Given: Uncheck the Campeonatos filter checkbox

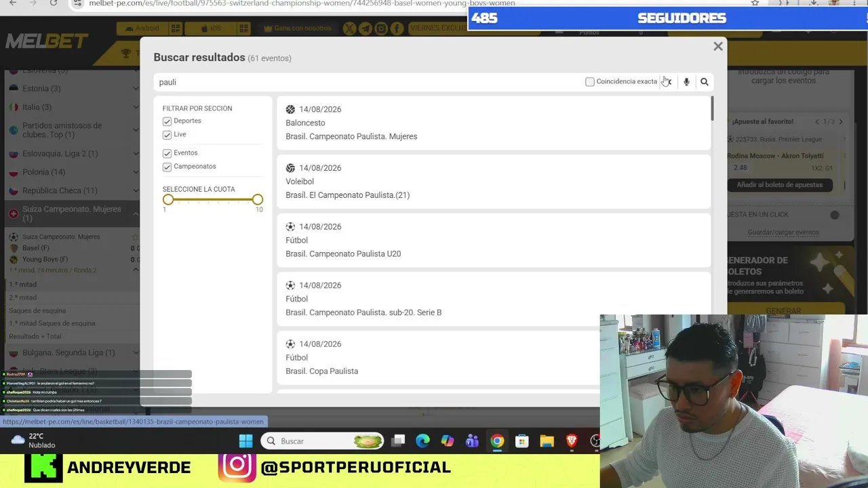Looking at the screenshot, I should [167, 167].
